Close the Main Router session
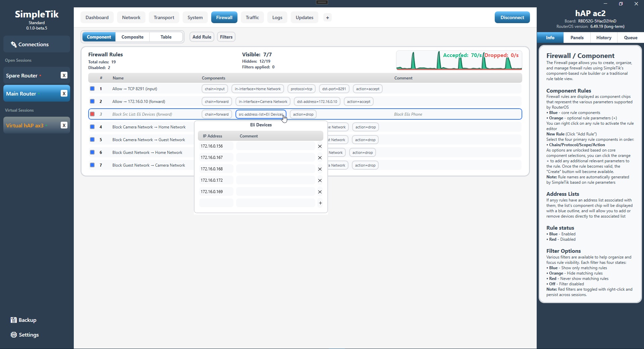Image resolution: width=644 pixels, height=349 pixels. [x=64, y=94]
